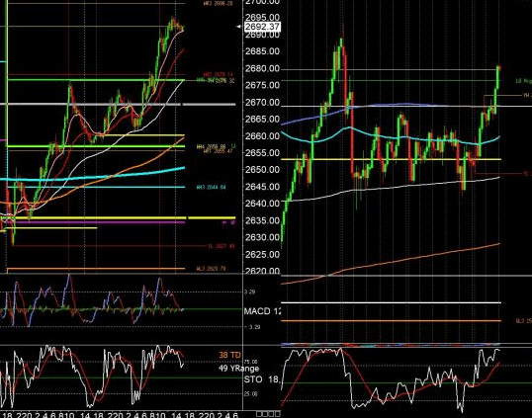Screen dimensions: 532x418
Task: Click the 2665.00 price axis label
Action: click(x=262, y=119)
